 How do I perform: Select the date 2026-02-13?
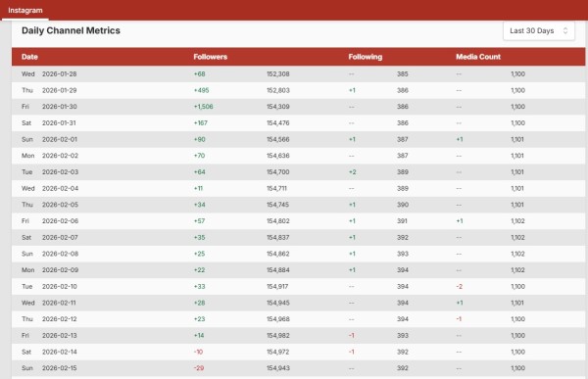pos(59,336)
